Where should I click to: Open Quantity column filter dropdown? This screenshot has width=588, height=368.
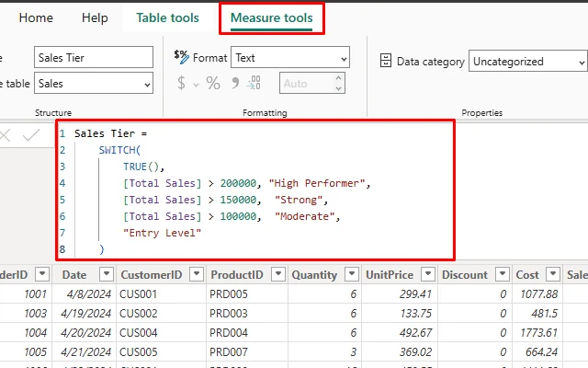pos(352,274)
